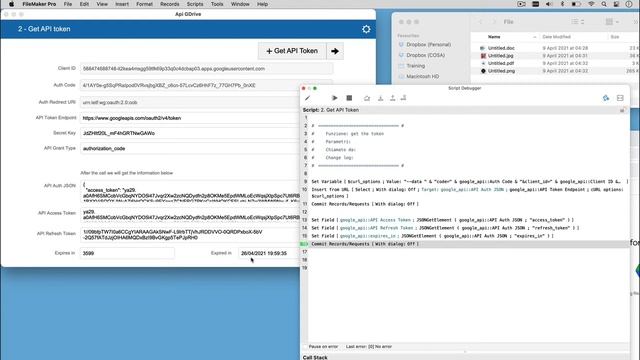
Task: Select Dropbox (Personal) in Finder sidebar
Action: [x=428, y=44]
